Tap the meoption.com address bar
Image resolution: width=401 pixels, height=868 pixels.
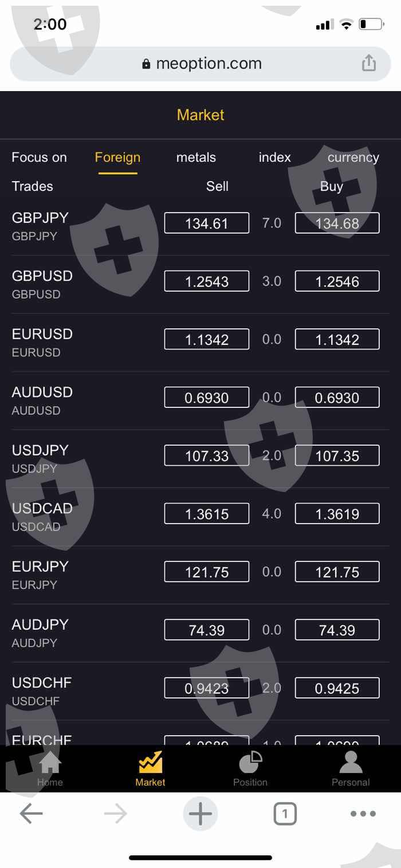click(200, 64)
